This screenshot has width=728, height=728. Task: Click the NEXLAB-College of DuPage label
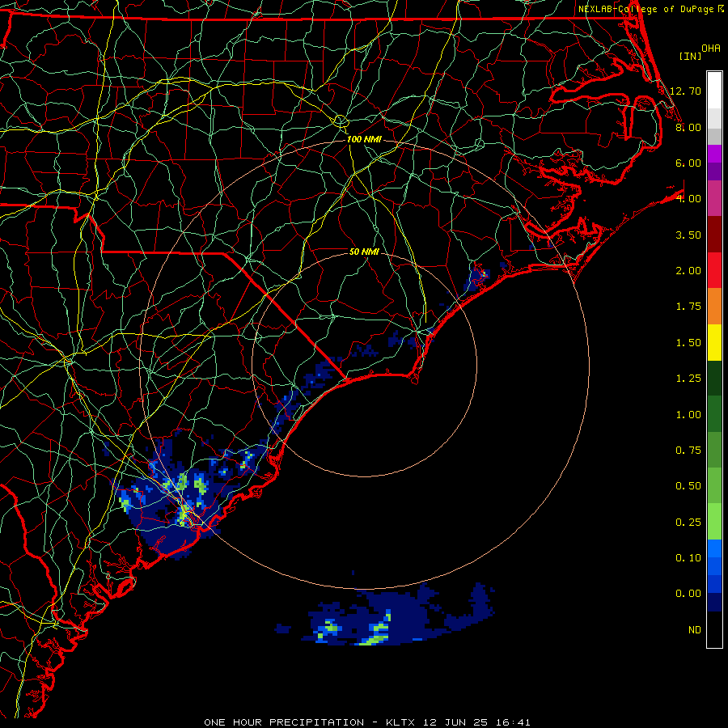tap(647, 9)
